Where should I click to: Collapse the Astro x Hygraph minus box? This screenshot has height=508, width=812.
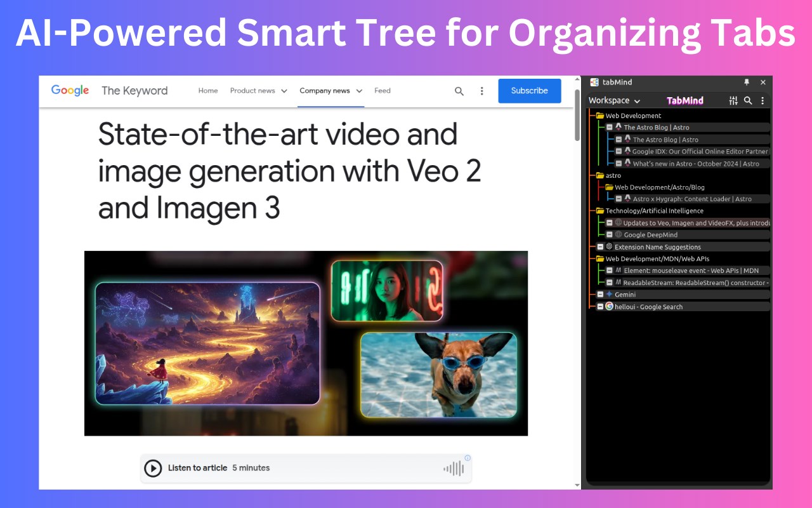pos(619,199)
